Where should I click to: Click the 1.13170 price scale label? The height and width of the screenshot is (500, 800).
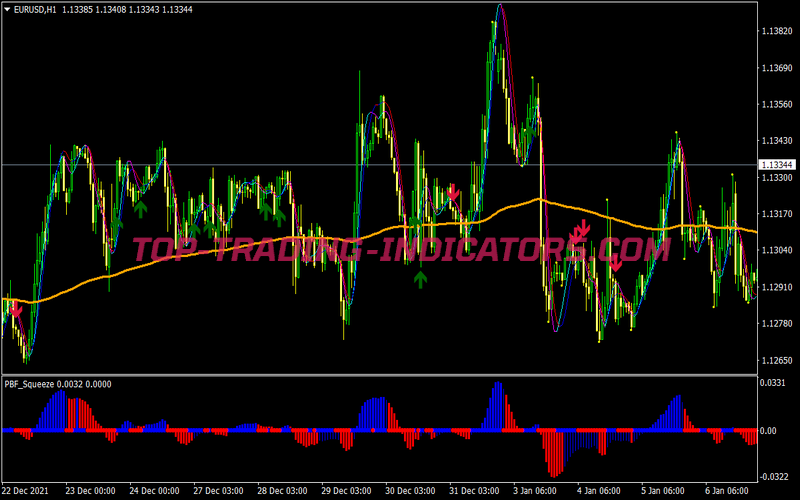coord(777,214)
